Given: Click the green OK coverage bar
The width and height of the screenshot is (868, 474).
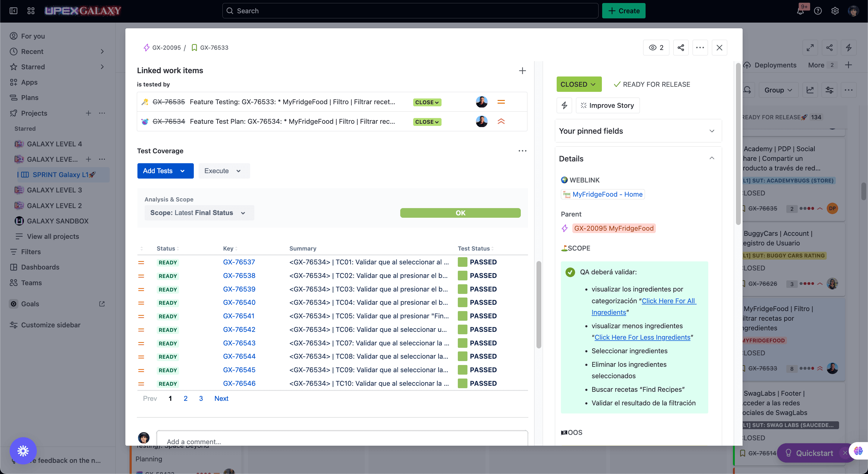Looking at the screenshot, I should coord(460,213).
